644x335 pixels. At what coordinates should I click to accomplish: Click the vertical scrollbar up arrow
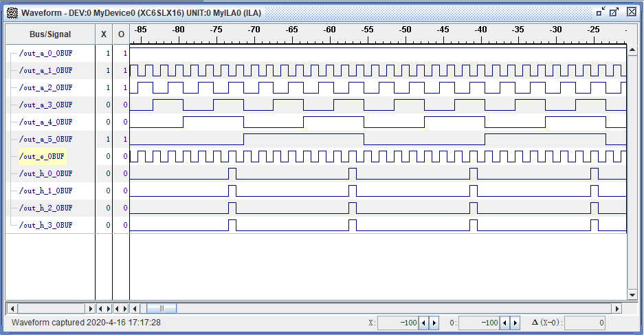pyautogui.click(x=632, y=51)
